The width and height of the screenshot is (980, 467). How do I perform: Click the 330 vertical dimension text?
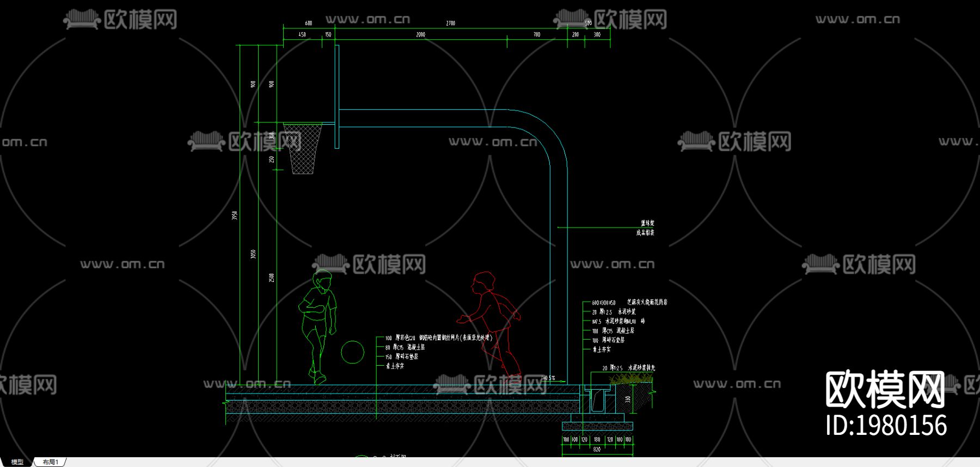[628, 400]
